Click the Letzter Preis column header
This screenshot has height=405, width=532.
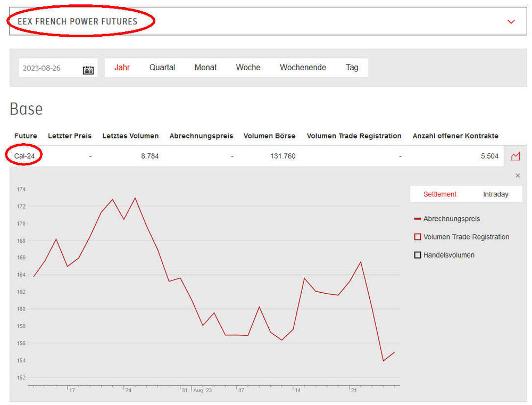(70, 136)
